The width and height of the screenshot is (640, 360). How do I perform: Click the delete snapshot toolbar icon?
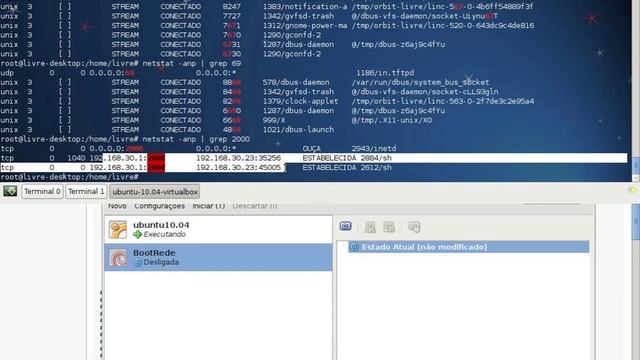[x=389, y=227]
